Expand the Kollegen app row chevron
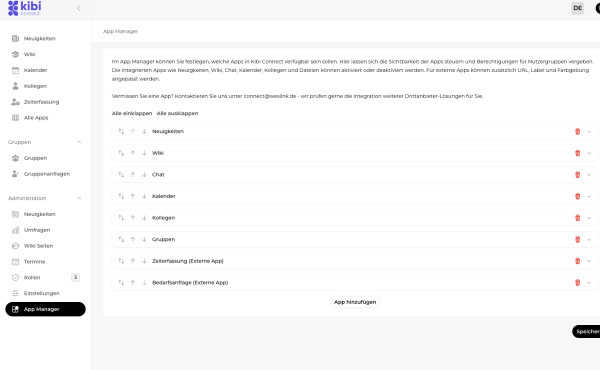This screenshot has width=600, height=370. coord(589,218)
